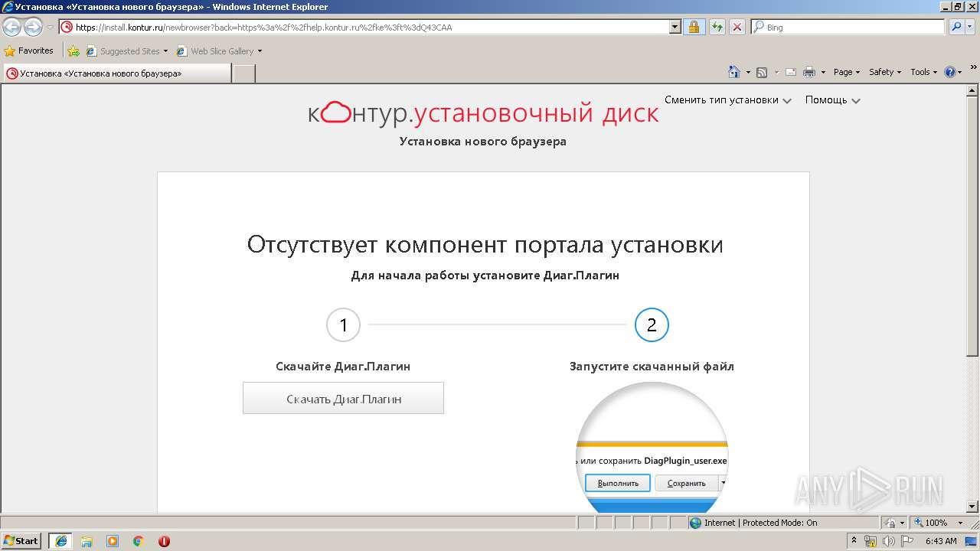Screen dimensions: 980x551
Task: Click the «Выполнить» button in illustration
Action: pyautogui.click(x=618, y=484)
